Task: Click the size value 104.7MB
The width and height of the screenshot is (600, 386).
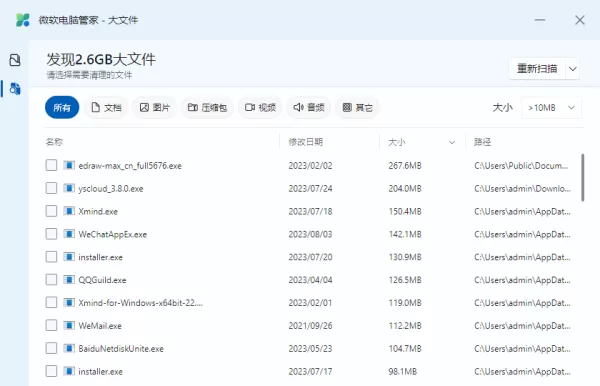Action: (405, 349)
